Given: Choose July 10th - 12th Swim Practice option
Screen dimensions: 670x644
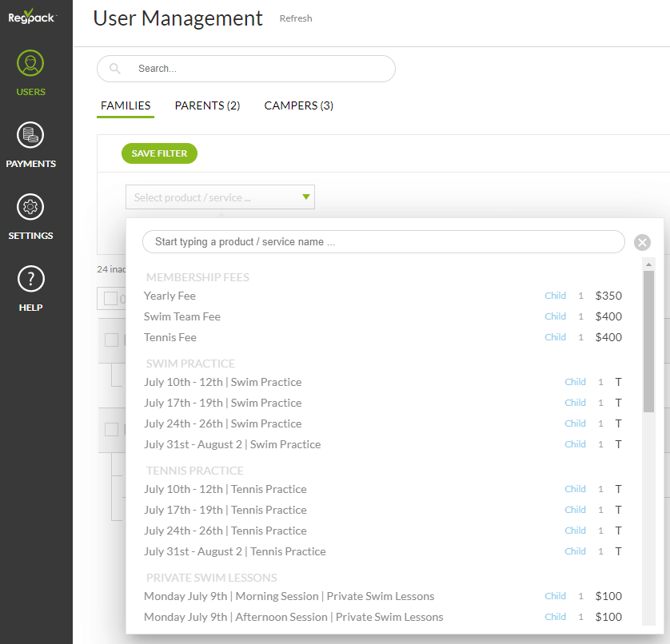Looking at the screenshot, I should (222, 382).
